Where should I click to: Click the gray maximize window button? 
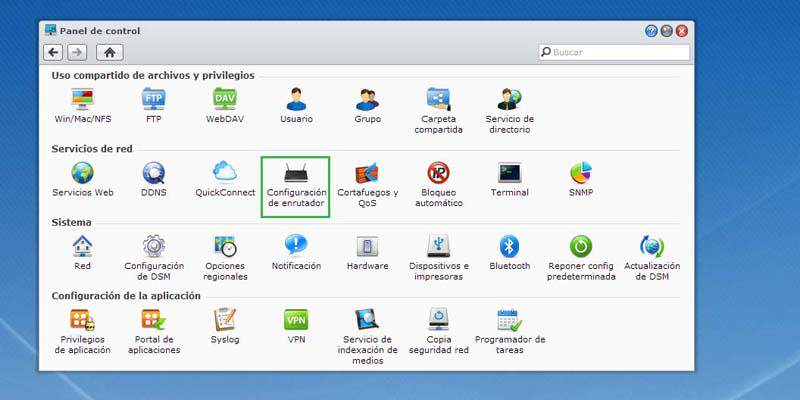click(666, 31)
